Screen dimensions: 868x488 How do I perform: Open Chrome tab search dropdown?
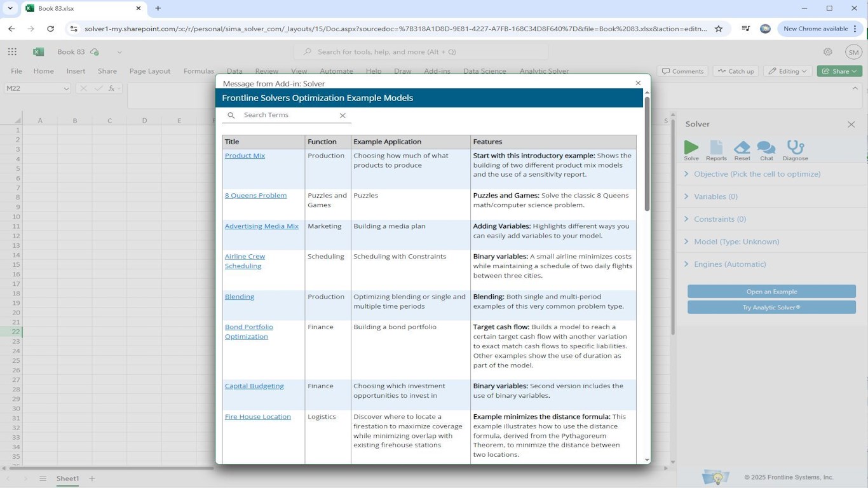(x=10, y=8)
